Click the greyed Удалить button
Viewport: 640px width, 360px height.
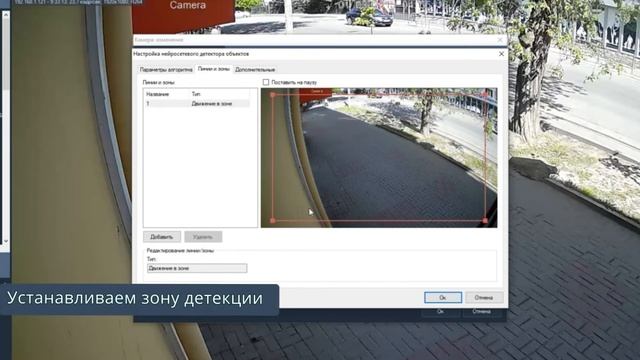[x=203, y=237]
